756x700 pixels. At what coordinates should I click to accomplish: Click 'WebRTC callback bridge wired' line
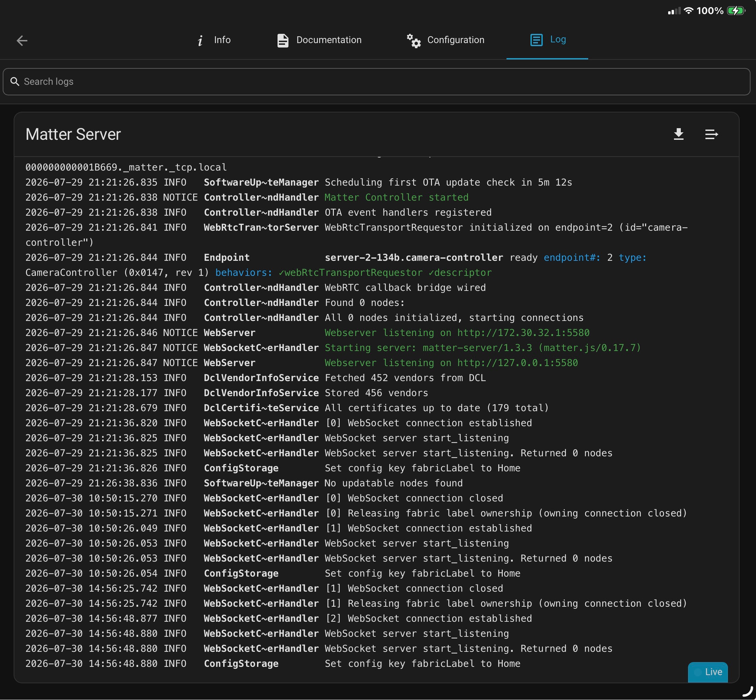point(405,287)
